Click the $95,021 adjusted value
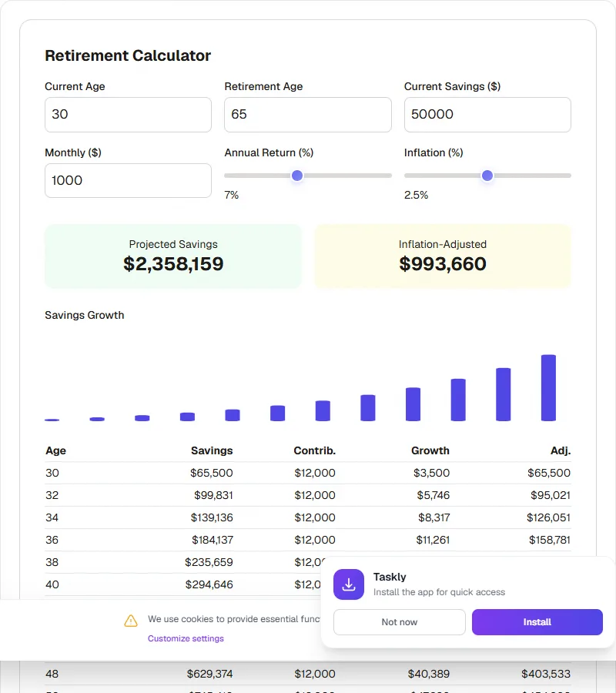The height and width of the screenshot is (693, 616). click(x=551, y=495)
